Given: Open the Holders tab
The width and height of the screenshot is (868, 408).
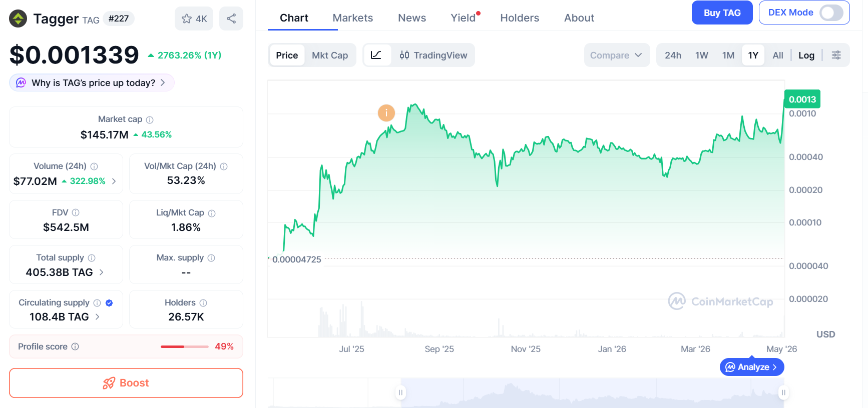Looking at the screenshot, I should point(520,18).
